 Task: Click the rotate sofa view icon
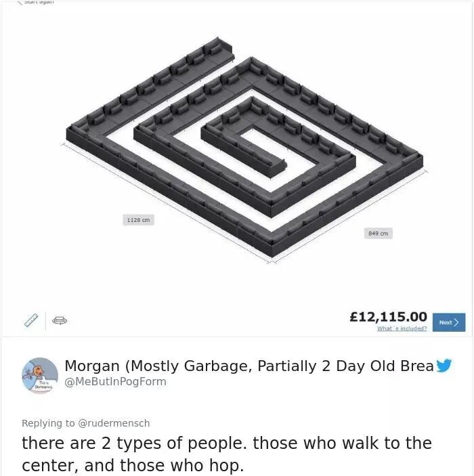pyautogui.click(x=60, y=320)
